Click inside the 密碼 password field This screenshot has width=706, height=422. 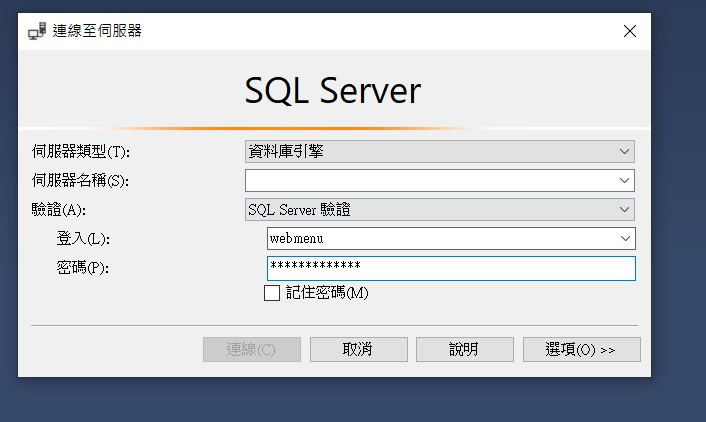click(451, 268)
